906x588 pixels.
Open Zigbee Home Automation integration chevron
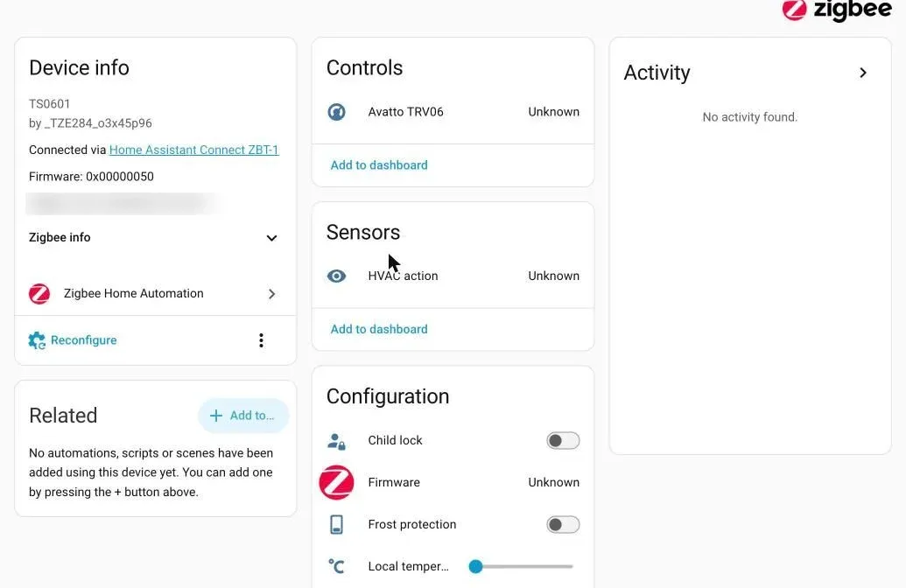pyautogui.click(x=271, y=294)
